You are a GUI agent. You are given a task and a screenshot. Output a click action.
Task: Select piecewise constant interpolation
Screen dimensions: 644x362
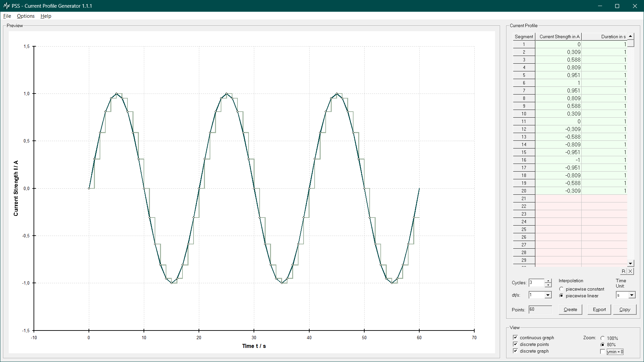561,289
